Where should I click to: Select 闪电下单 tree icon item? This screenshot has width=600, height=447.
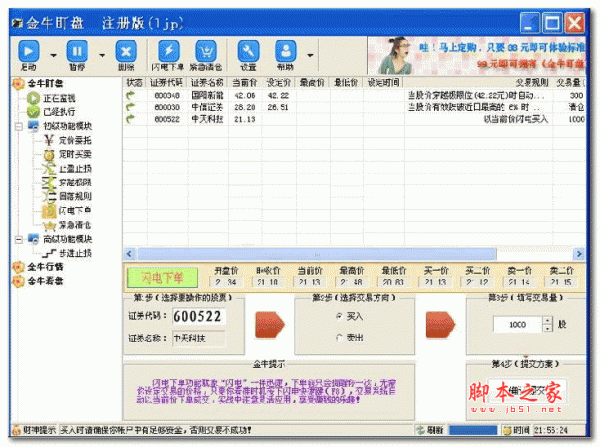49,210
